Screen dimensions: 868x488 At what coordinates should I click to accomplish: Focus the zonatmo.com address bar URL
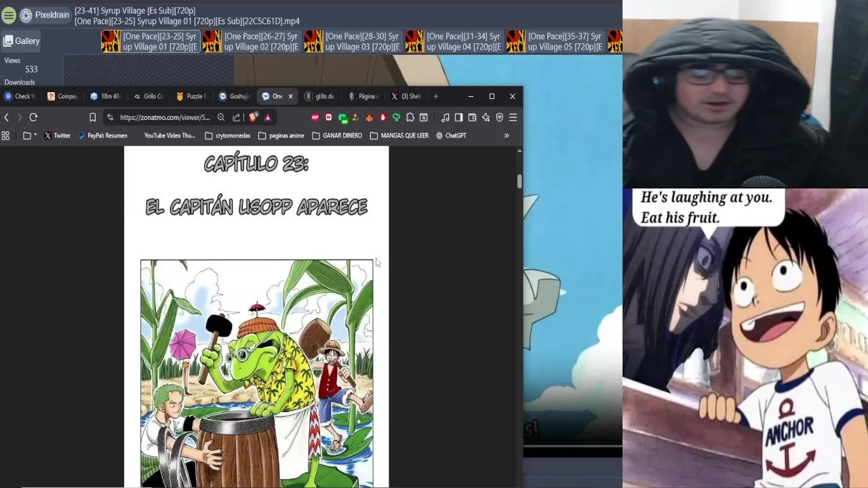click(x=165, y=117)
